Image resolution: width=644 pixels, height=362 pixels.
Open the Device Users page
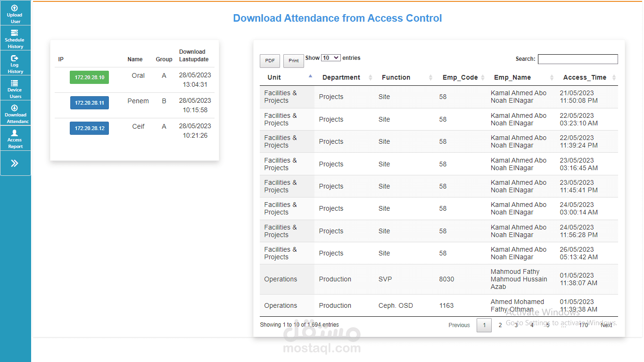pos(15,88)
